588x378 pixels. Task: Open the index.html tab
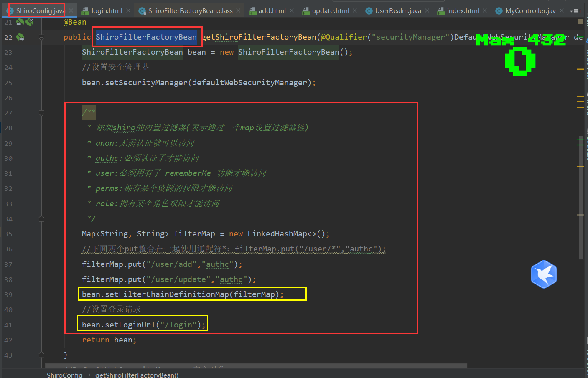coord(463,10)
